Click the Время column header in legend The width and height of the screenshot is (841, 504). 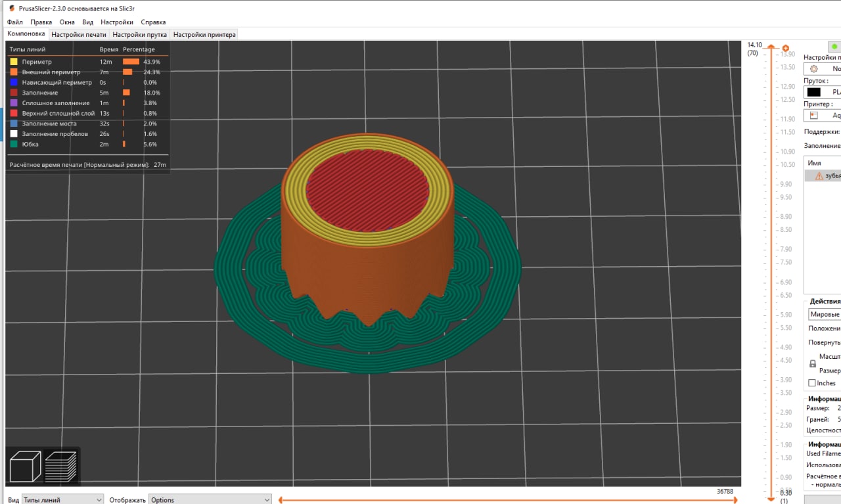(x=109, y=50)
